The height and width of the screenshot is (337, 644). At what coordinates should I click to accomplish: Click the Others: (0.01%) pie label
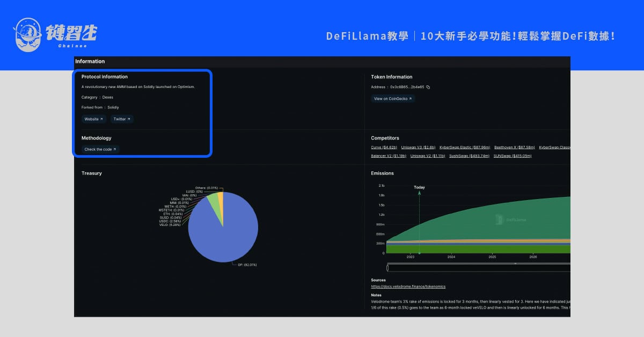[x=207, y=188]
